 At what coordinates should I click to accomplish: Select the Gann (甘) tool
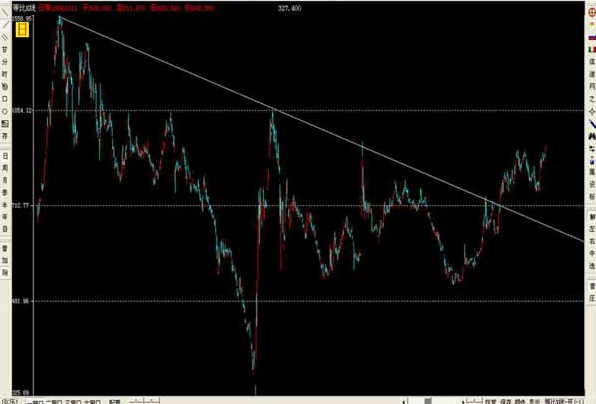[5, 50]
